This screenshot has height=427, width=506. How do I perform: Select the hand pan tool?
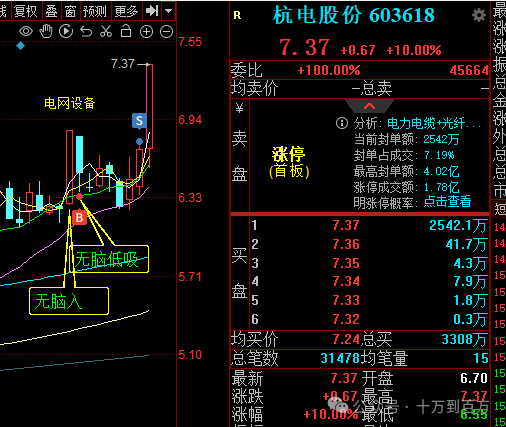[x=46, y=31]
